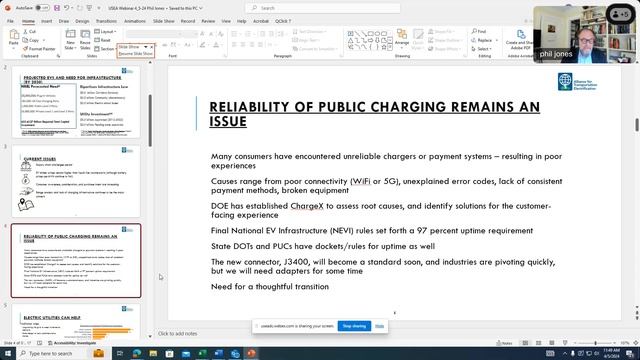Click the slide title text

click(x=374, y=114)
